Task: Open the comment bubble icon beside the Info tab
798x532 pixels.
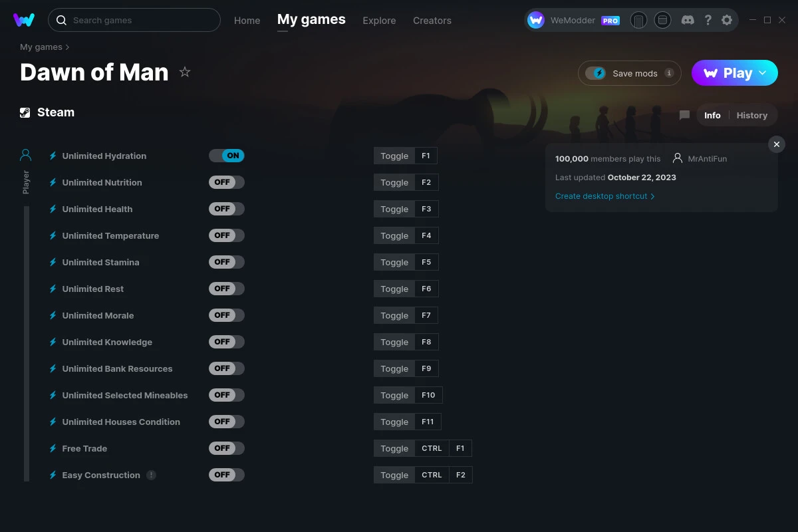Action: pos(684,115)
